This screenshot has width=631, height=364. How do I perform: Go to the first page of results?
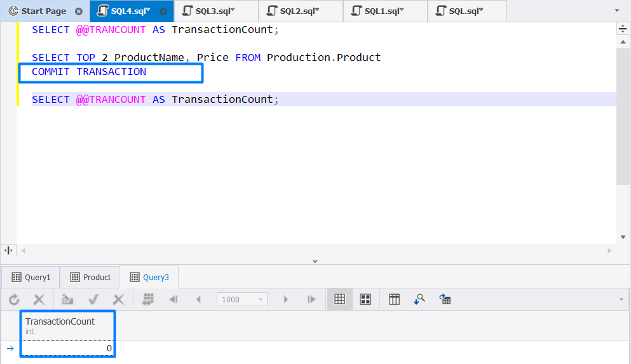coord(173,300)
